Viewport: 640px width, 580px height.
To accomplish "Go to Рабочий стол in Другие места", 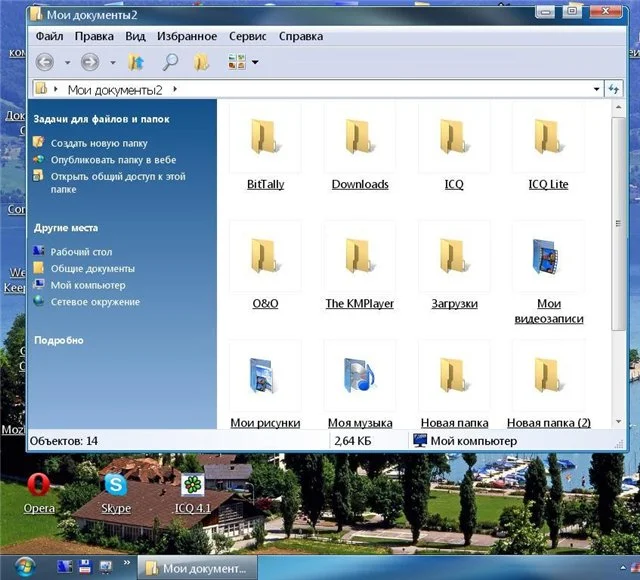I will pos(81,252).
